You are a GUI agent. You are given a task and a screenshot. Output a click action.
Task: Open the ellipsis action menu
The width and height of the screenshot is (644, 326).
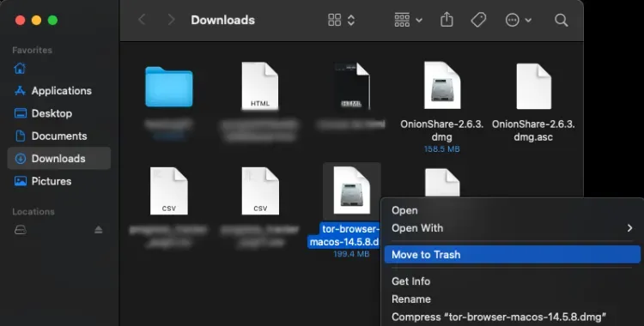(x=519, y=20)
